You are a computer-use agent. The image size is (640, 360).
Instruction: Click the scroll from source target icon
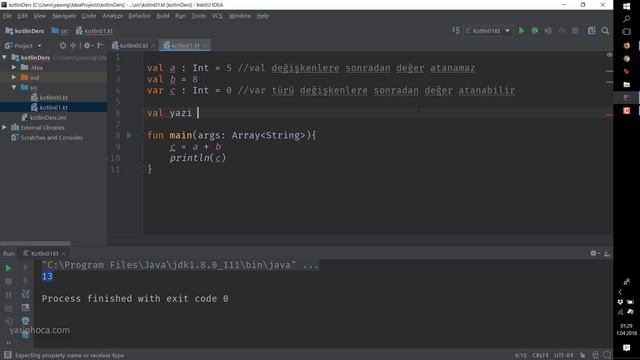click(62, 46)
